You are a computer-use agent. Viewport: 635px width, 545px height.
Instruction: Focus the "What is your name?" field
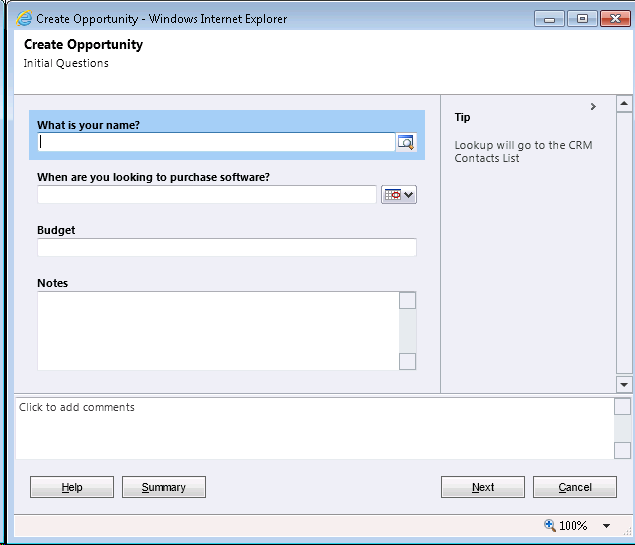click(215, 142)
